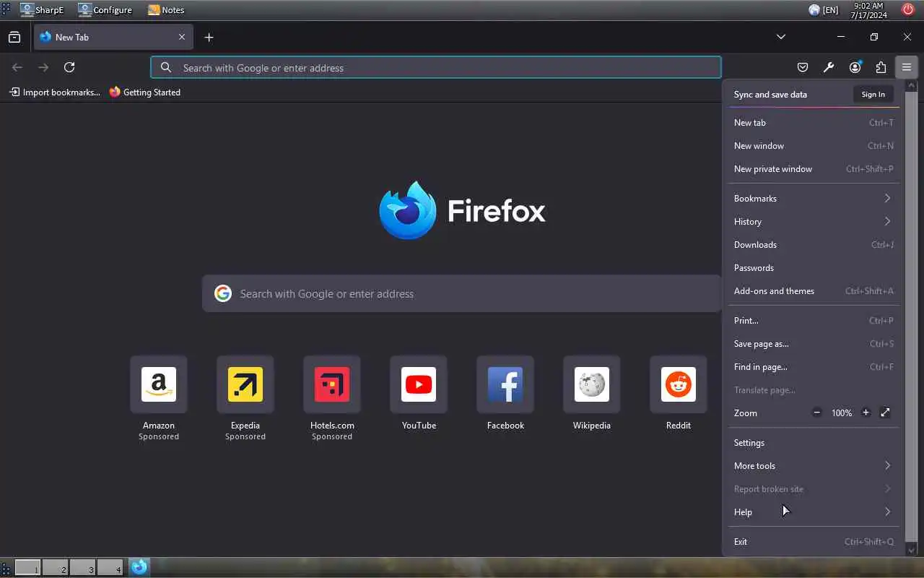This screenshot has width=924, height=578.
Task: Open Notes in top panel
Action: coord(166,10)
